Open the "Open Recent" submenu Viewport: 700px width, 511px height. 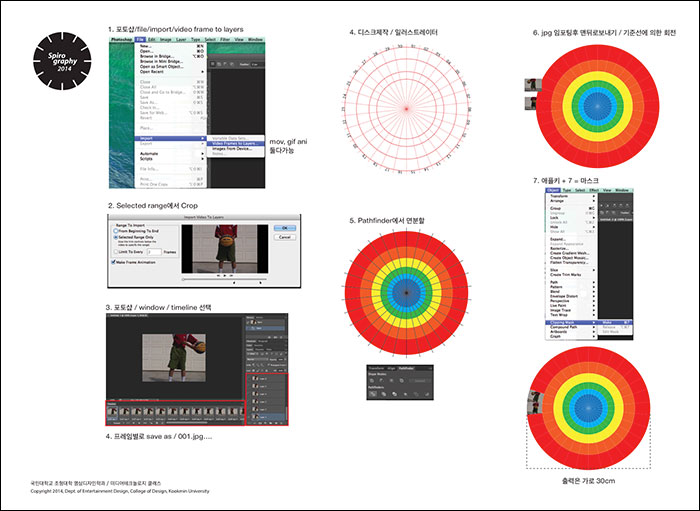point(153,72)
